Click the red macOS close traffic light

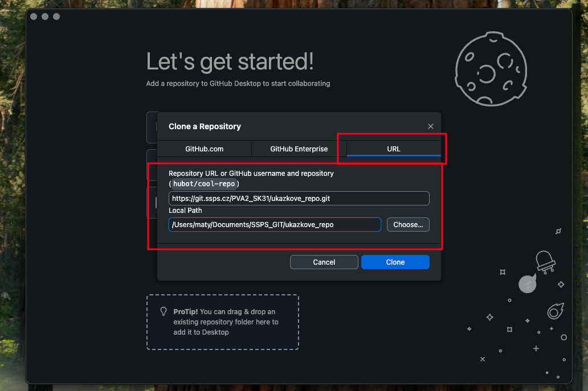coord(33,17)
